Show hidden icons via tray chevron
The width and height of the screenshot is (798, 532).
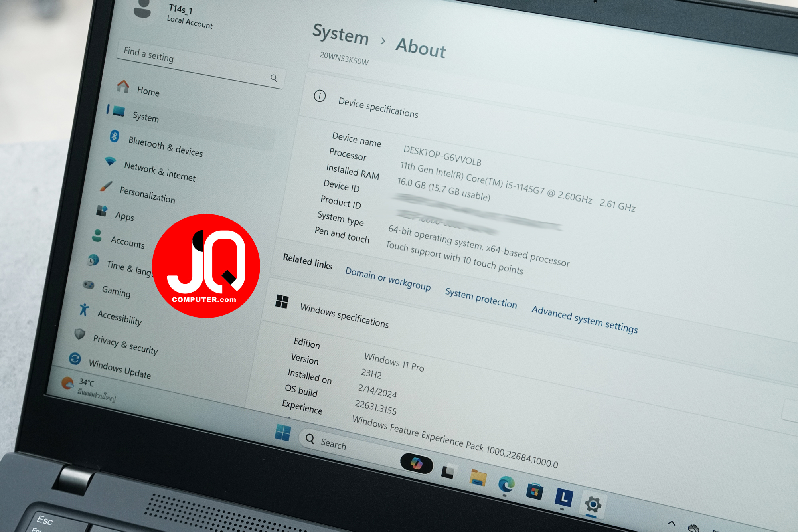tap(672, 523)
